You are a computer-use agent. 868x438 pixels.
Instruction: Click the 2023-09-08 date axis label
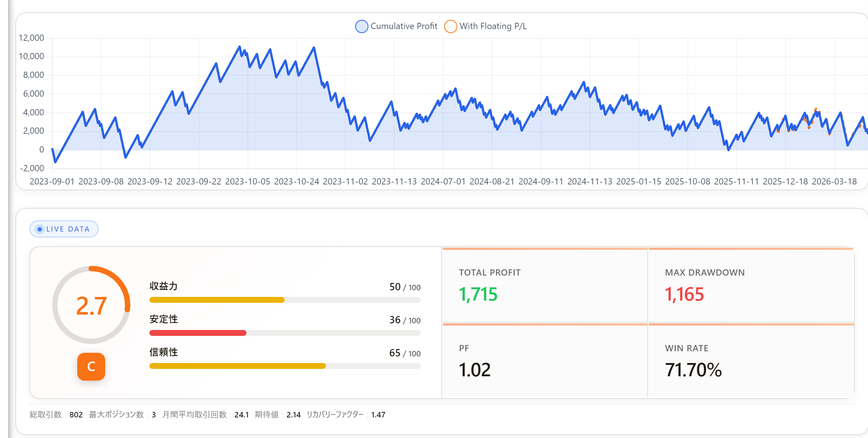click(101, 182)
